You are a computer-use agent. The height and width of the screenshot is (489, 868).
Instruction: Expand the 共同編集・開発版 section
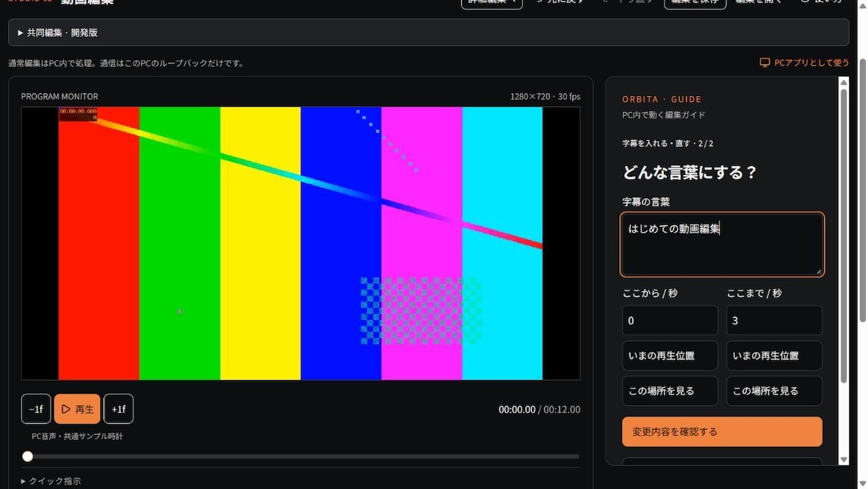coord(428,33)
